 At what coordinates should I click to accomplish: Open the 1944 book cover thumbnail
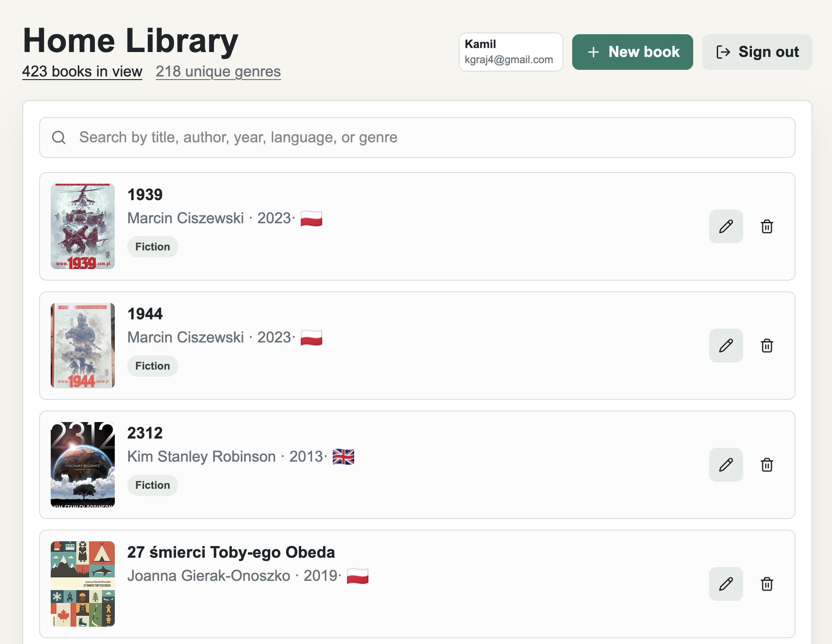[83, 346]
